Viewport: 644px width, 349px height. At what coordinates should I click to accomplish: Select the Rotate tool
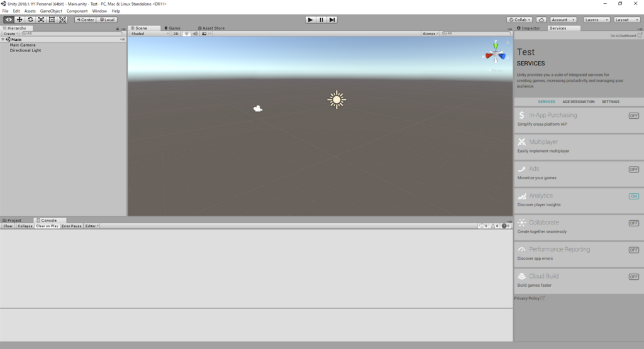point(30,19)
